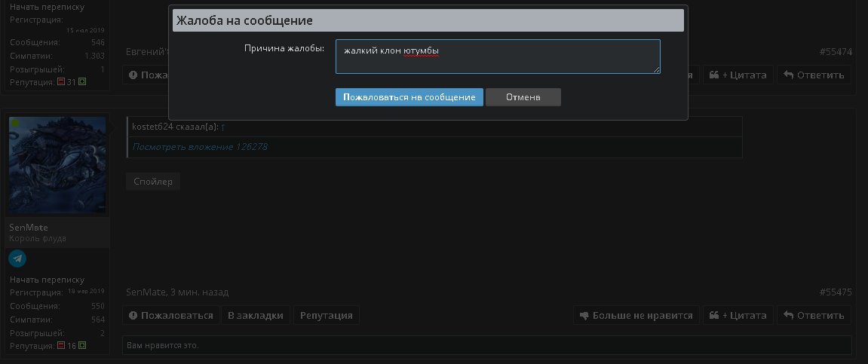Click SenMate, 3 мин. назад timestamp
The height and width of the screenshot is (364, 868).
[177, 292]
